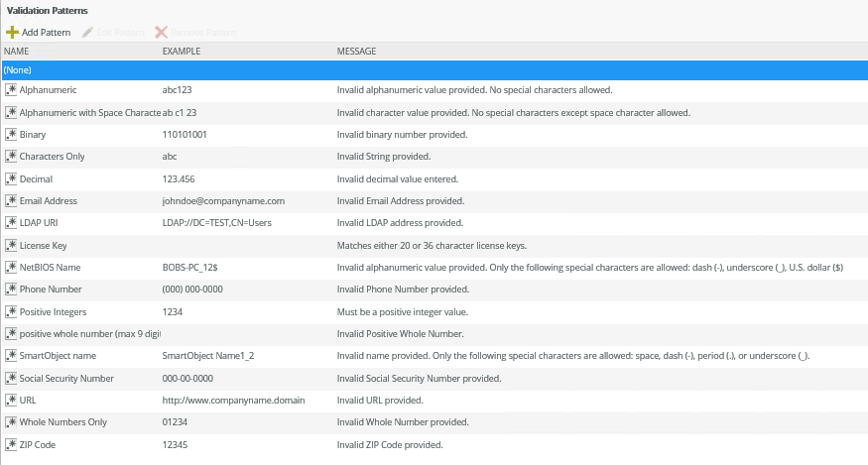Click the pattern icon beside LDAP URI

[11, 223]
